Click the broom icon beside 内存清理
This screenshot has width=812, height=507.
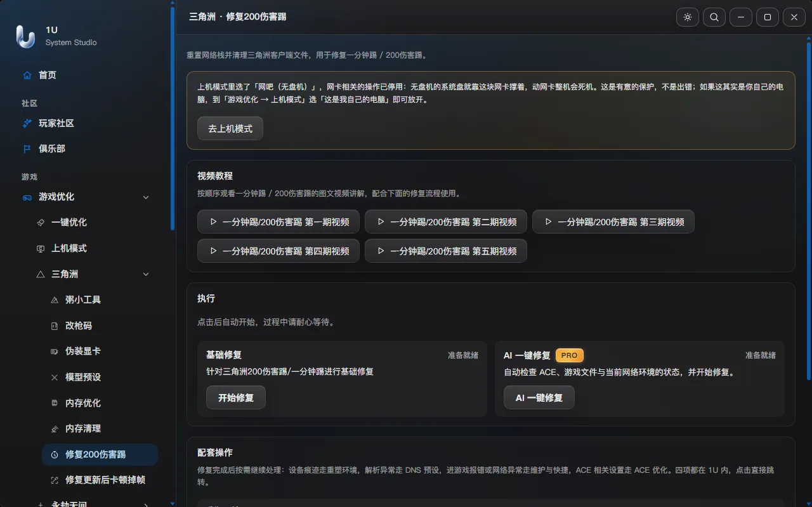(55, 428)
